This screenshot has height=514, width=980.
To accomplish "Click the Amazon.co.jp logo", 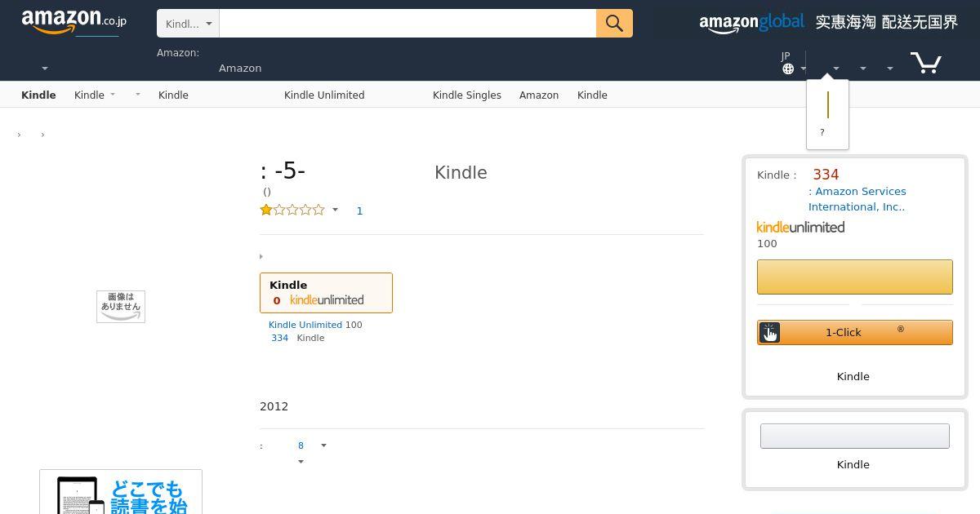I will 73,22.
